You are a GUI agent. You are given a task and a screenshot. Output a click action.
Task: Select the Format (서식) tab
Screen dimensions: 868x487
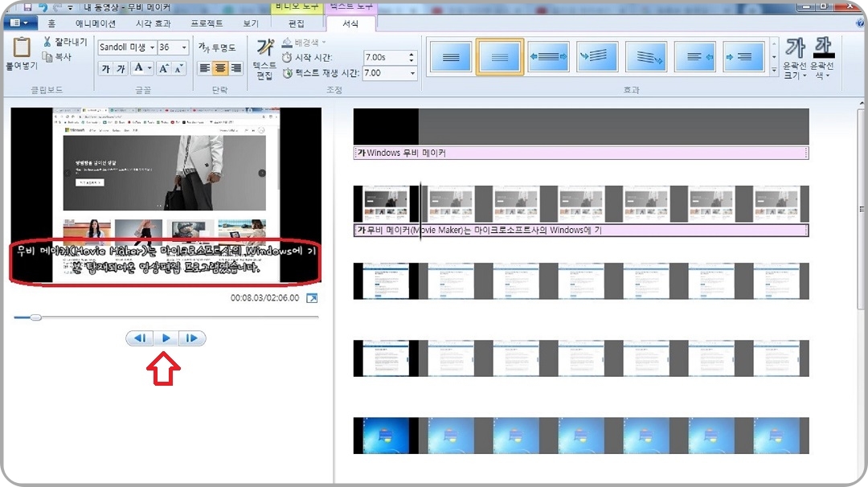tap(350, 24)
